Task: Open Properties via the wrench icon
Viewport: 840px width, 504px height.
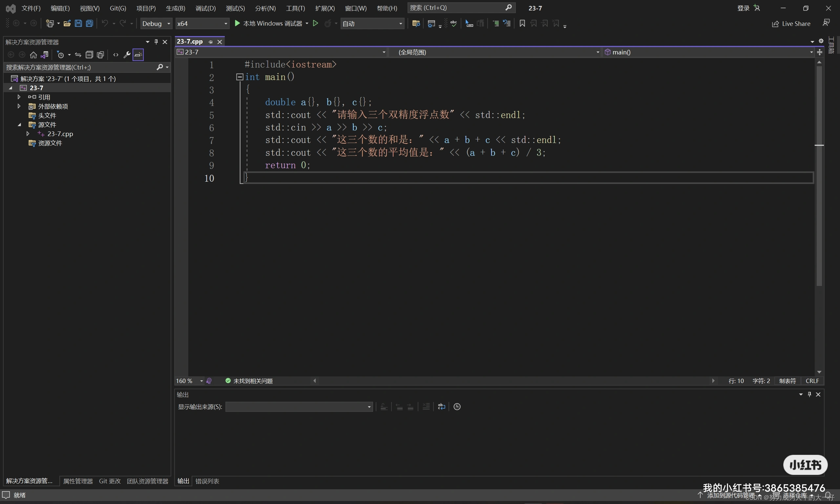Action: click(x=127, y=55)
